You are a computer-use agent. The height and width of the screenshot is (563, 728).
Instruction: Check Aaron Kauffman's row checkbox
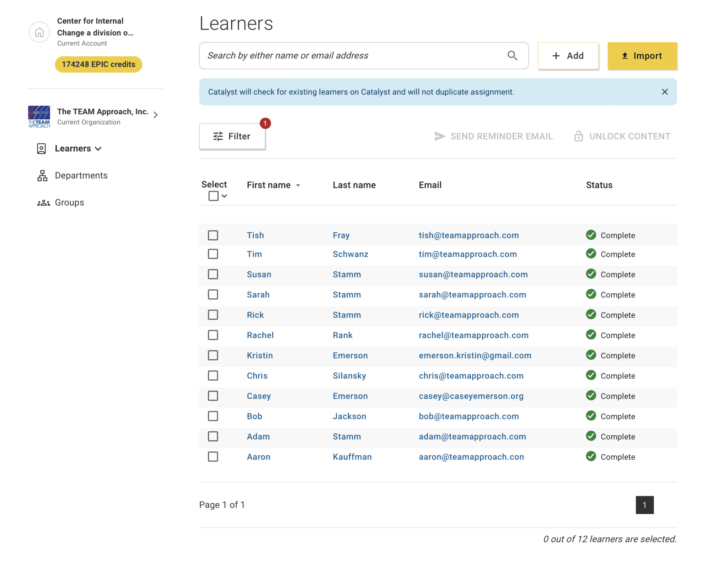[213, 457]
